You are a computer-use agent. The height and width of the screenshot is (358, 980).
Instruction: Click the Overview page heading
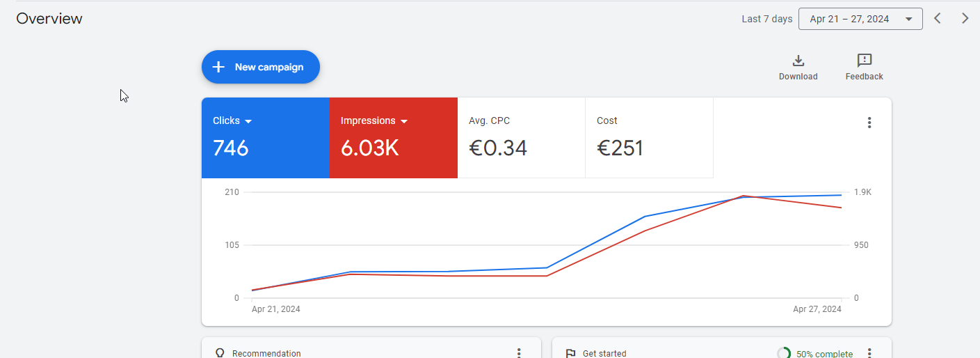49,19
